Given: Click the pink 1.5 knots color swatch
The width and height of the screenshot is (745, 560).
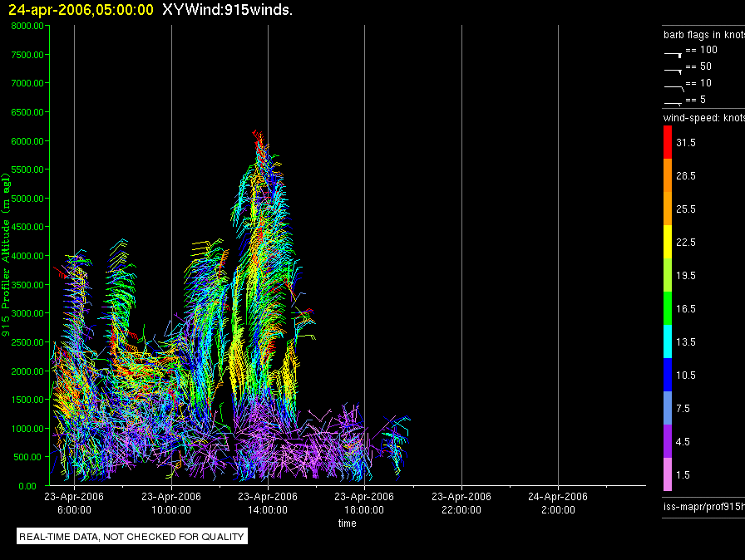Looking at the screenshot, I should tap(667, 474).
